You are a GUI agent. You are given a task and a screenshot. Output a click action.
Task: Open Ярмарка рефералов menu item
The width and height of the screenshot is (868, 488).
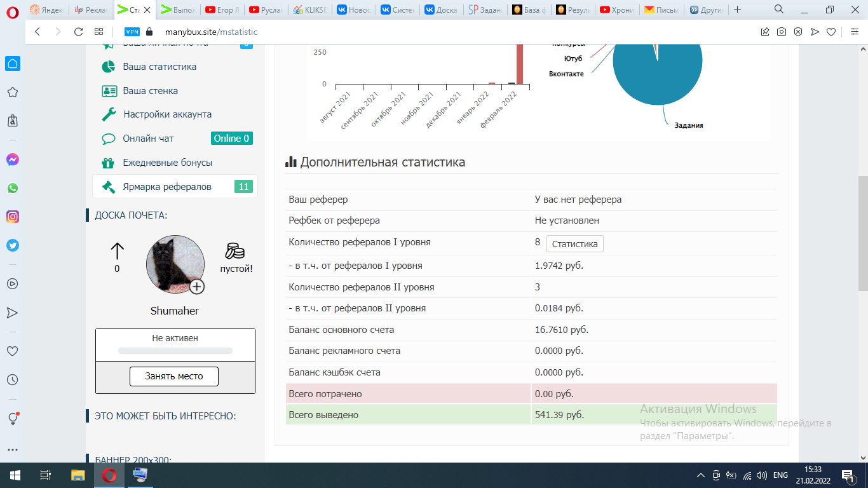pos(175,187)
